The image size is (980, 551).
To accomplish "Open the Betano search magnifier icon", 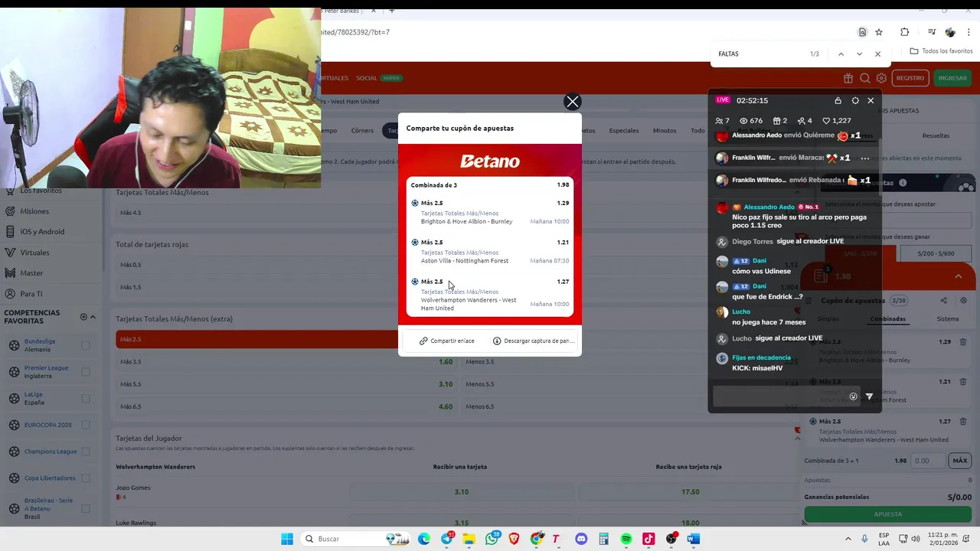I will tap(864, 78).
